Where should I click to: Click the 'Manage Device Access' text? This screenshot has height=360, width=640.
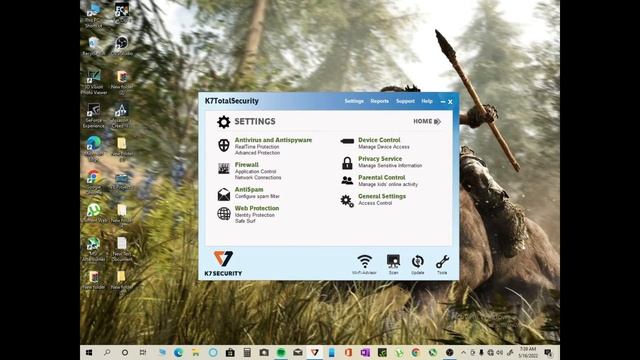click(384, 147)
